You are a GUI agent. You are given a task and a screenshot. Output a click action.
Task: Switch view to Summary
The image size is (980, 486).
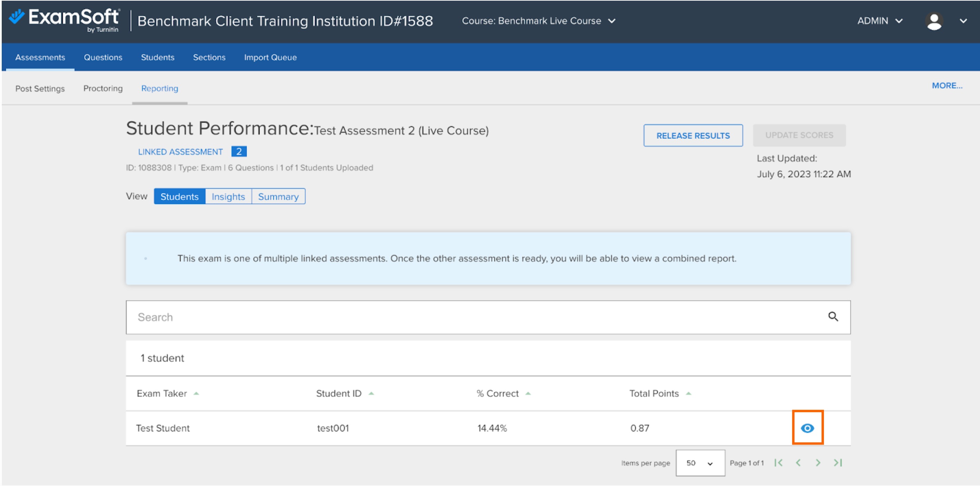[x=278, y=196]
